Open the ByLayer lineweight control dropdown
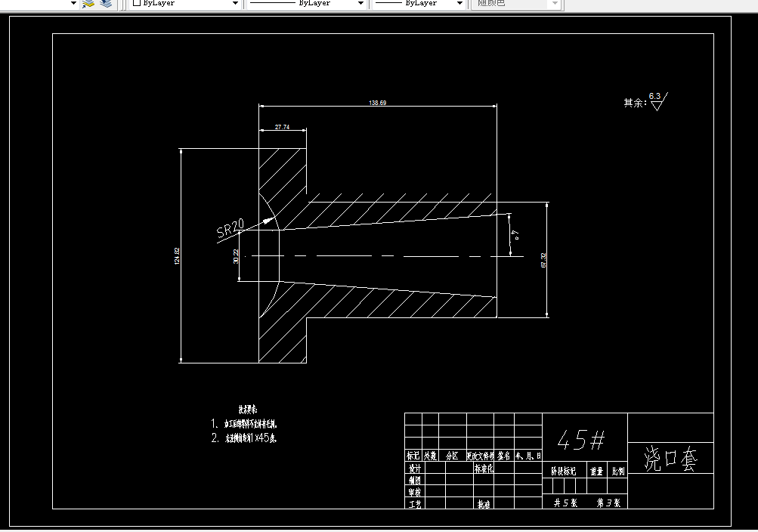The height and width of the screenshot is (532, 758). click(459, 3)
